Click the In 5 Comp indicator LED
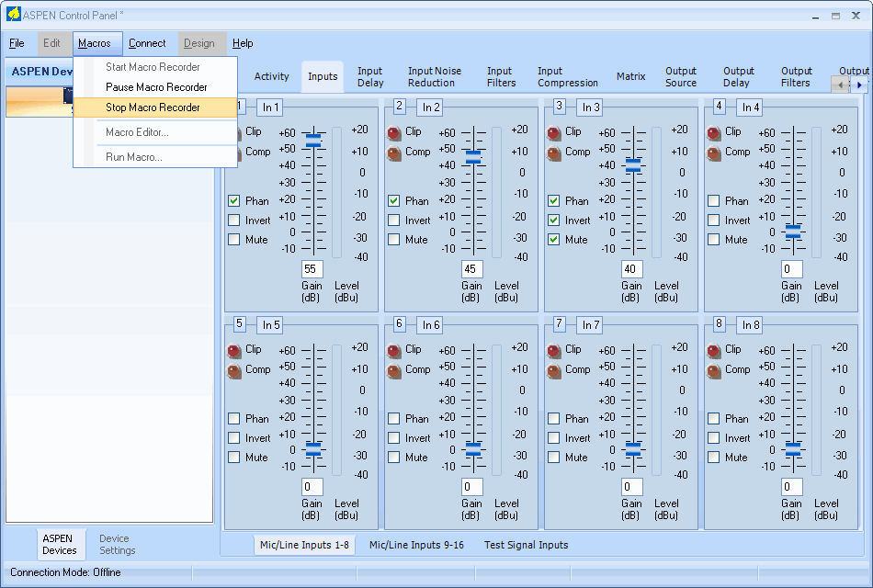Viewport: 873px width, 588px height. tap(234, 371)
